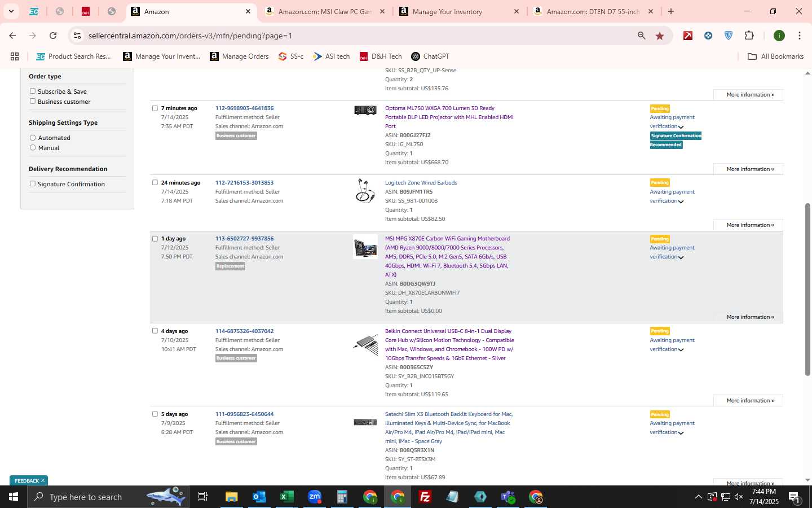Check the box for order 111-0956823-6450644
The width and height of the screenshot is (812, 508).
(155, 414)
